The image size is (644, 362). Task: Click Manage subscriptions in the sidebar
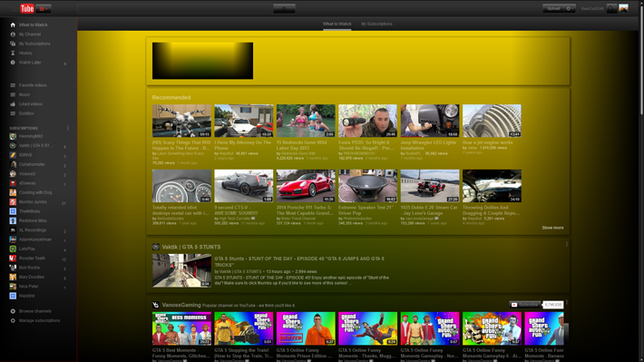pos(39,321)
